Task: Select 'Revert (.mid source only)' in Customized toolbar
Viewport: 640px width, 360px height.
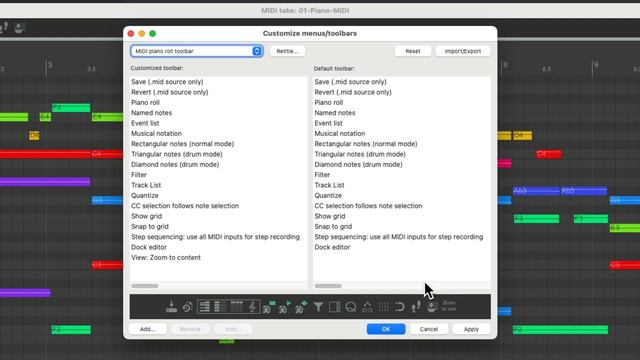Action: tap(169, 92)
